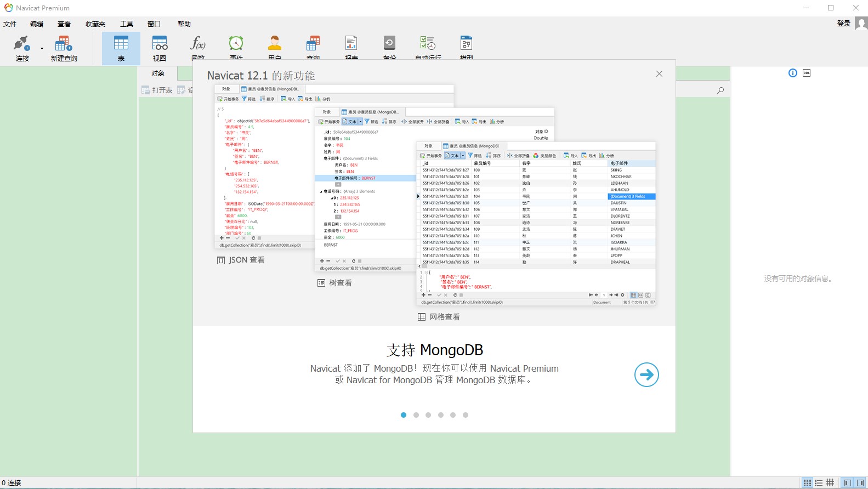Show object info via the info icon
868x489 pixels.
793,73
